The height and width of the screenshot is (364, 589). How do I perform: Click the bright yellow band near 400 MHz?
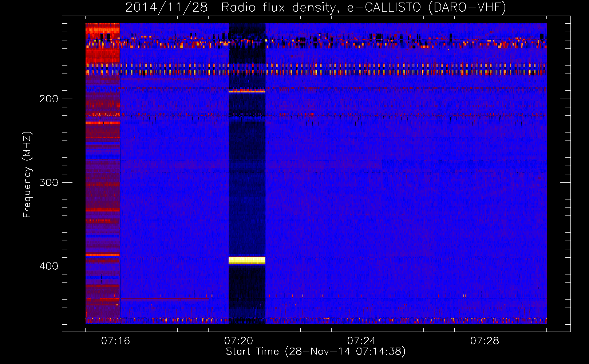pos(247,260)
